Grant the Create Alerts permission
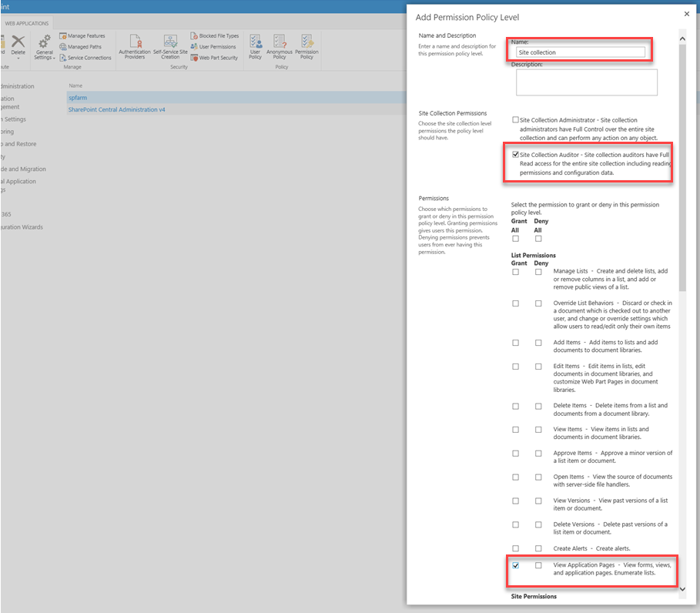This screenshot has height=613, width=700. click(x=516, y=548)
